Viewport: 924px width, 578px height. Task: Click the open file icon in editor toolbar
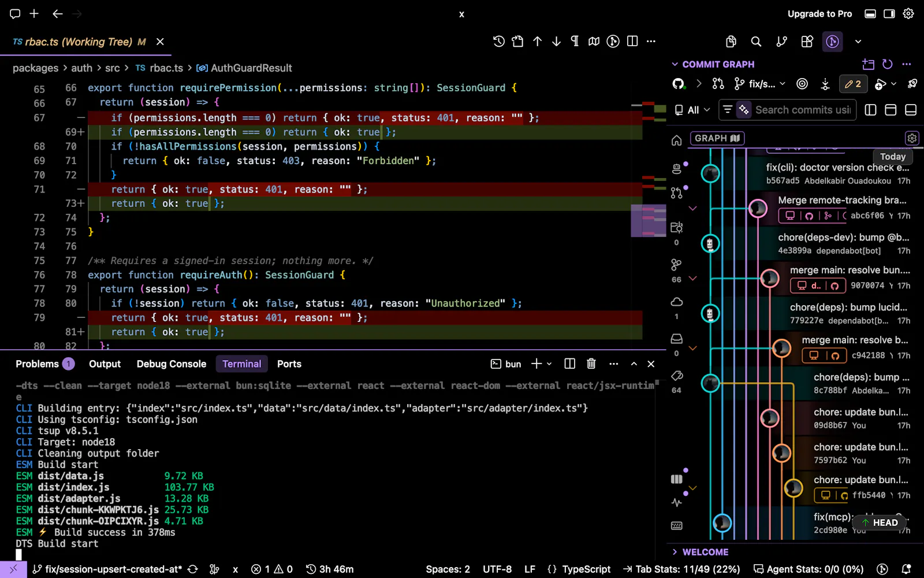coord(518,41)
